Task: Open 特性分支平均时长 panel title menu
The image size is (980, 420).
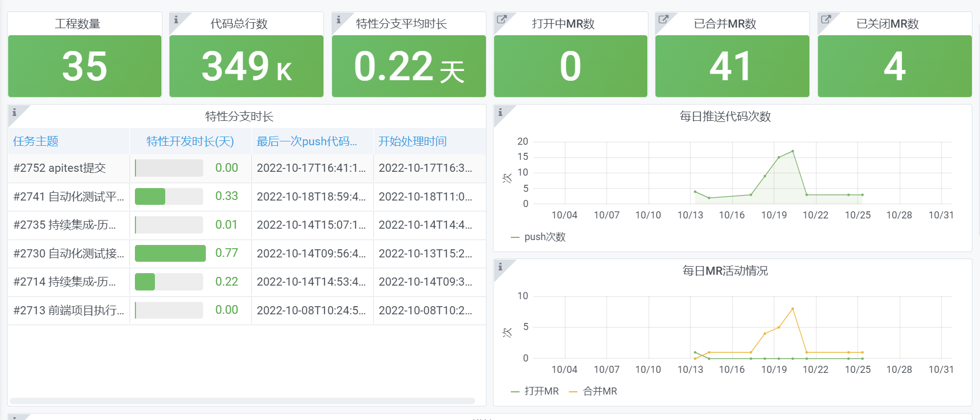Action: (401, 24)
